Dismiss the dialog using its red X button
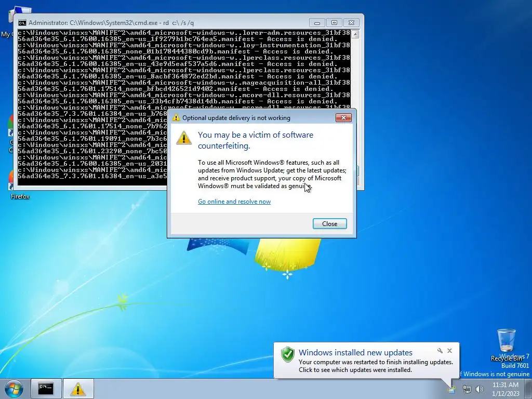This screenshot has height=399, width=532. [343, 117]
